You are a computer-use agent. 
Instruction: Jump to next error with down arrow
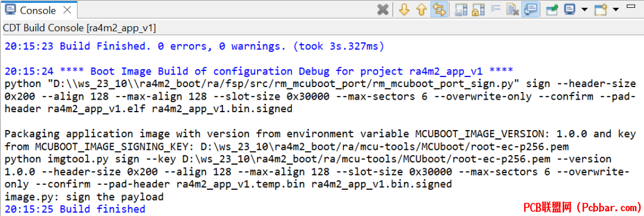[404, 10]
